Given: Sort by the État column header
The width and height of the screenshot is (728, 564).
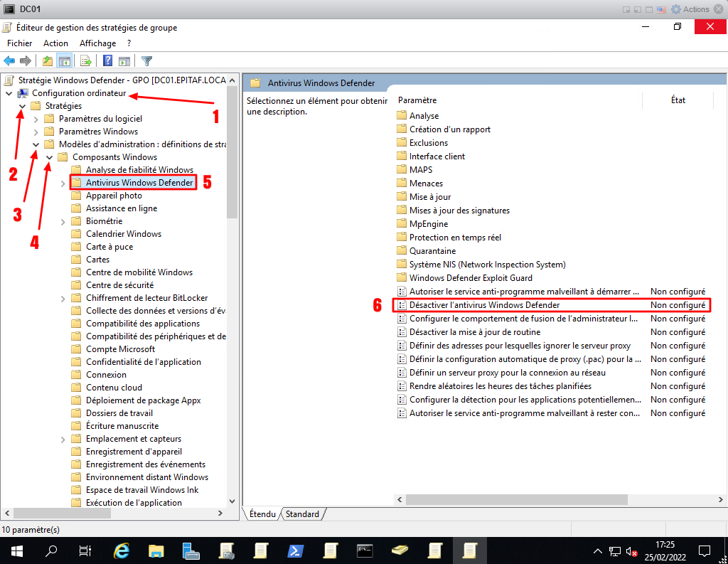Looking at the screenshot, I should 678,100.
